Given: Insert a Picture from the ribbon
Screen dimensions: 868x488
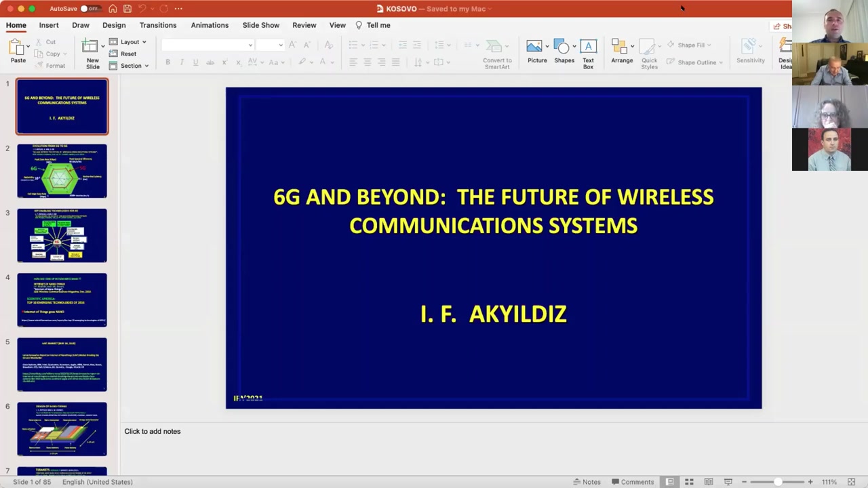Looking at the screenshot, I should (536, 54).
